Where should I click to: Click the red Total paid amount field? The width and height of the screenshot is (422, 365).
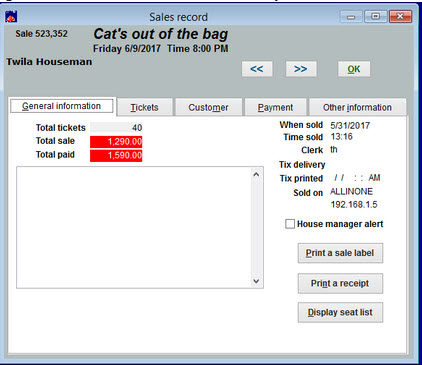[116, 155]
